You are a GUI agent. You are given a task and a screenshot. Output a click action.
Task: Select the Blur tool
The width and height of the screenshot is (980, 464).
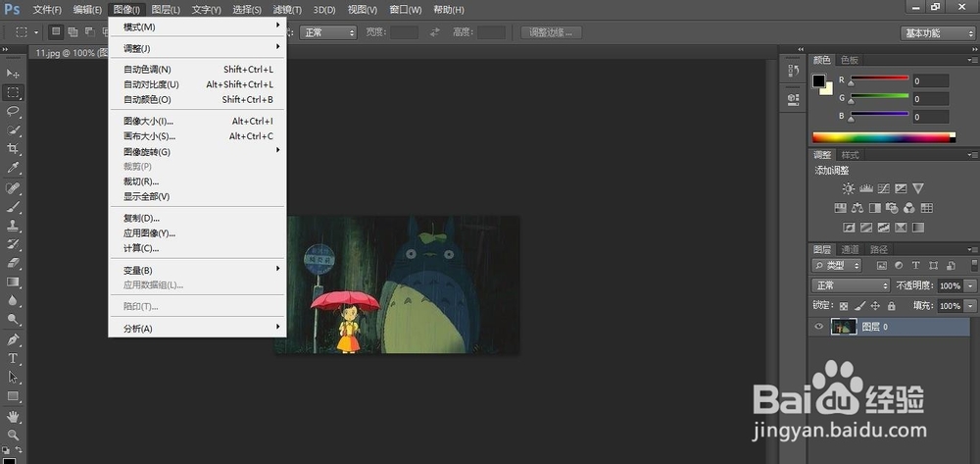tap(13, 300)
